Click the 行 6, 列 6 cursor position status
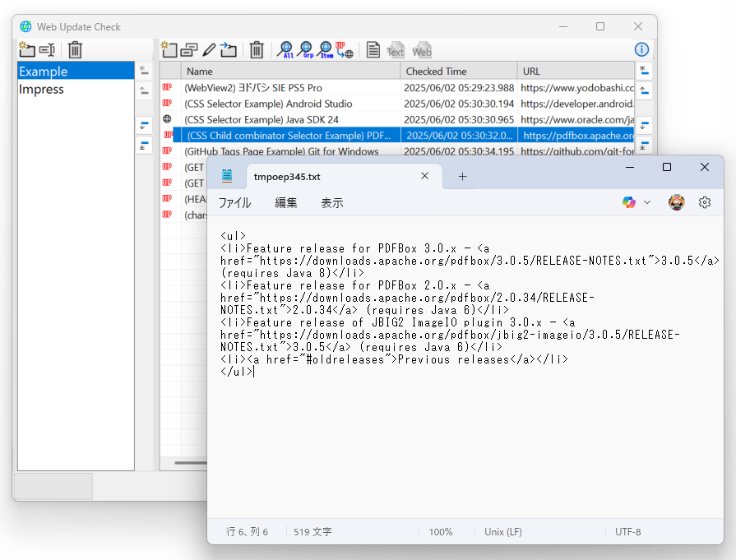 (247, 532)
